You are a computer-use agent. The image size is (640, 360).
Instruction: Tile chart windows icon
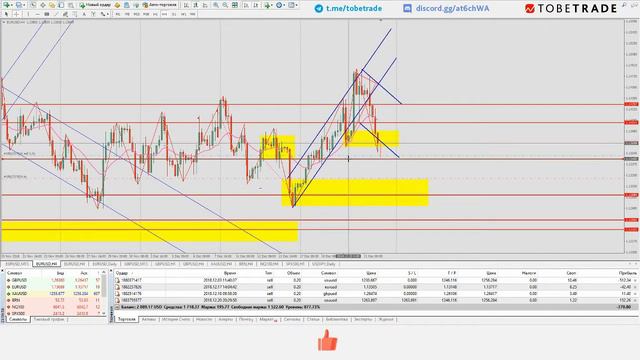(235, 5)
